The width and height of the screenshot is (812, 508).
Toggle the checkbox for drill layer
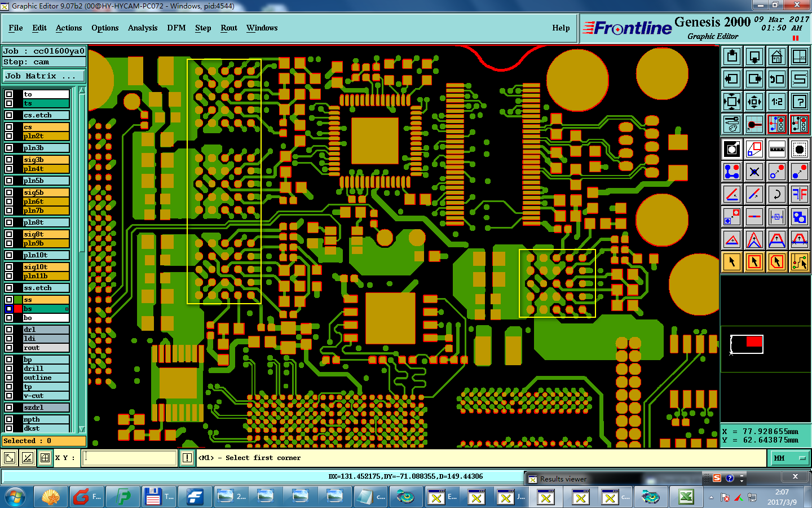tap(9, 369)
